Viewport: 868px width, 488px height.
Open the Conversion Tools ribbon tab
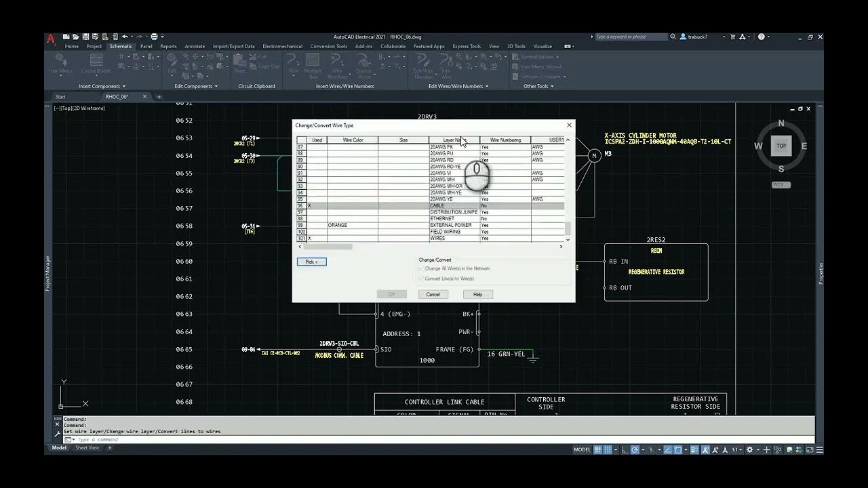[x=329, y=46]
